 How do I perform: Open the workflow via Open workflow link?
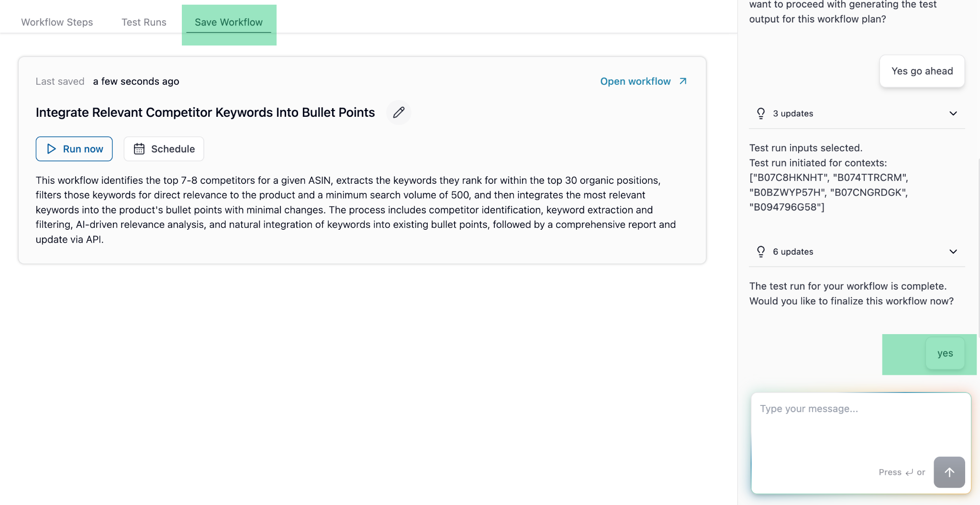click(635, 81)
